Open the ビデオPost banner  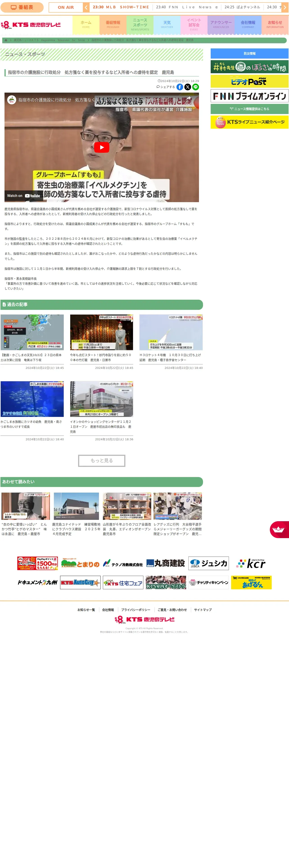pyautogui.click(x=249, y=81)
